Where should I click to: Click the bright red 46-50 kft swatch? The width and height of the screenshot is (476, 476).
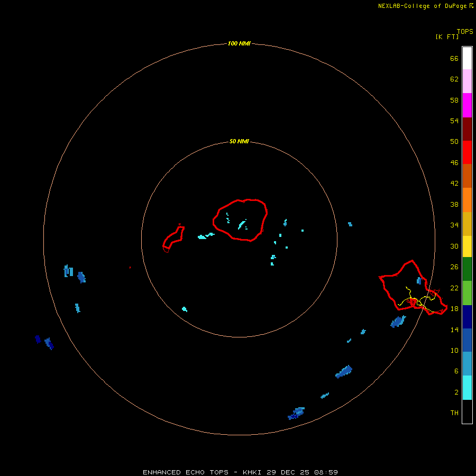point(467,152)
